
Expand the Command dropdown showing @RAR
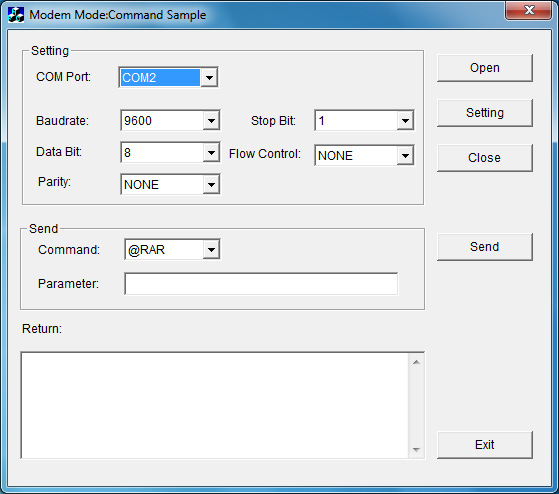tap(211, 249)
